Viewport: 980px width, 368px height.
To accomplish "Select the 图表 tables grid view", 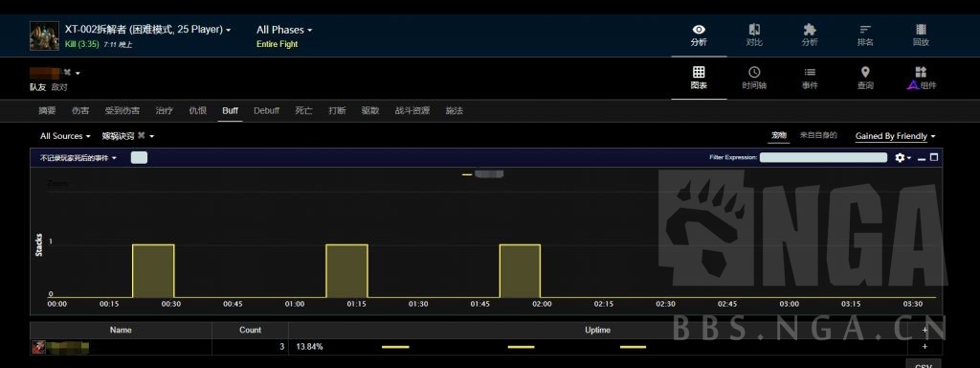I will tap(699, 79).
